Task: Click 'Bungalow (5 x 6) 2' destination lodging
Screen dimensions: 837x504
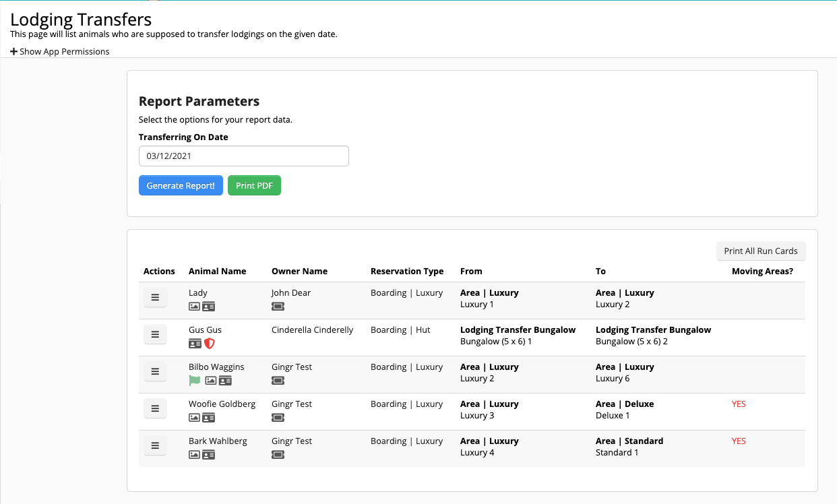Action: [632, 342]
